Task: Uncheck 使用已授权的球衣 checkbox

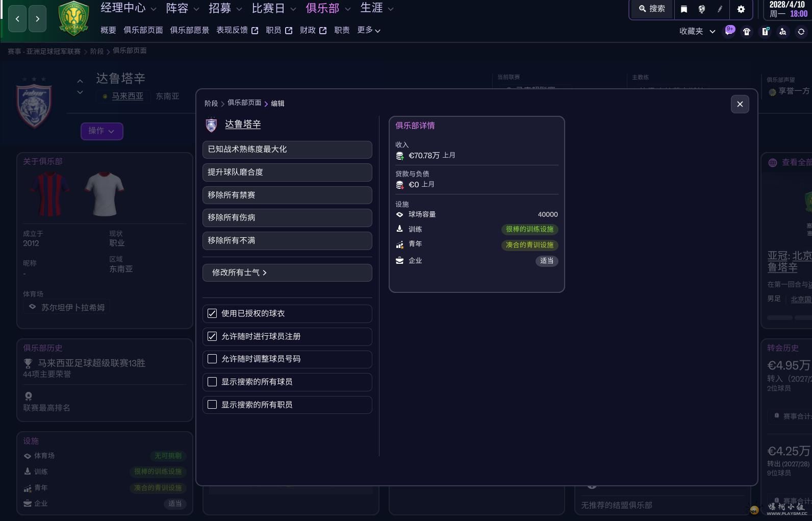Action: click(x=212, y=313)
